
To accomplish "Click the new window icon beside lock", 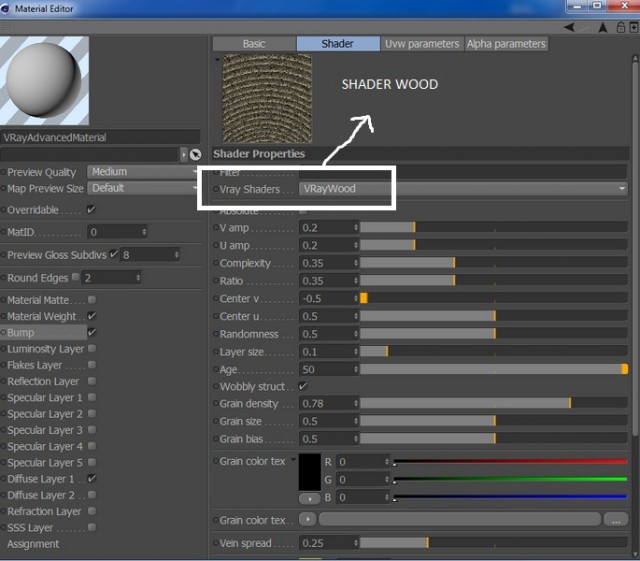I will [633, 27].
